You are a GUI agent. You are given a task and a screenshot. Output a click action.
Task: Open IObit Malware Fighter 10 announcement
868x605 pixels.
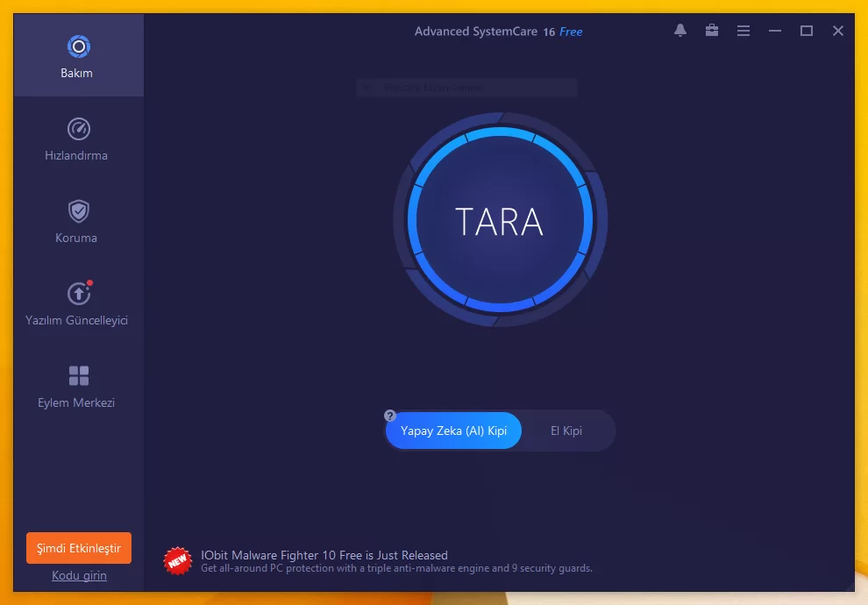coord(324,555)
